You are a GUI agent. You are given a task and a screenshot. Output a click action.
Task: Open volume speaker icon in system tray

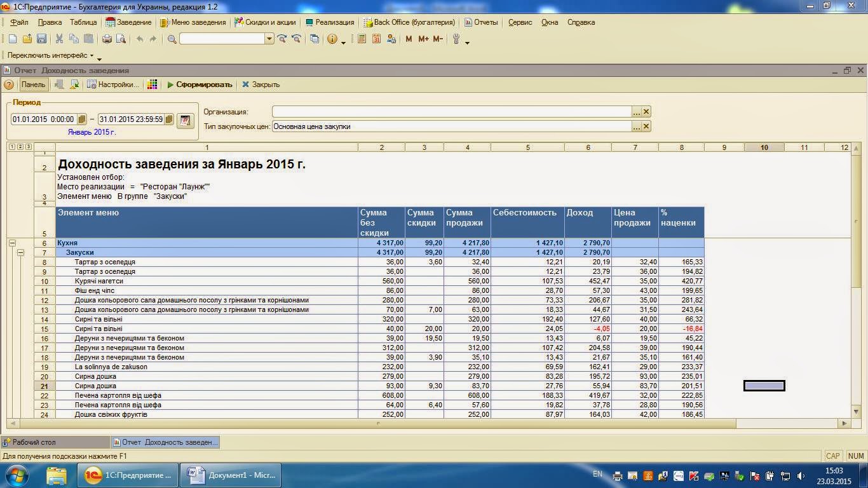[x=801, y=475]
